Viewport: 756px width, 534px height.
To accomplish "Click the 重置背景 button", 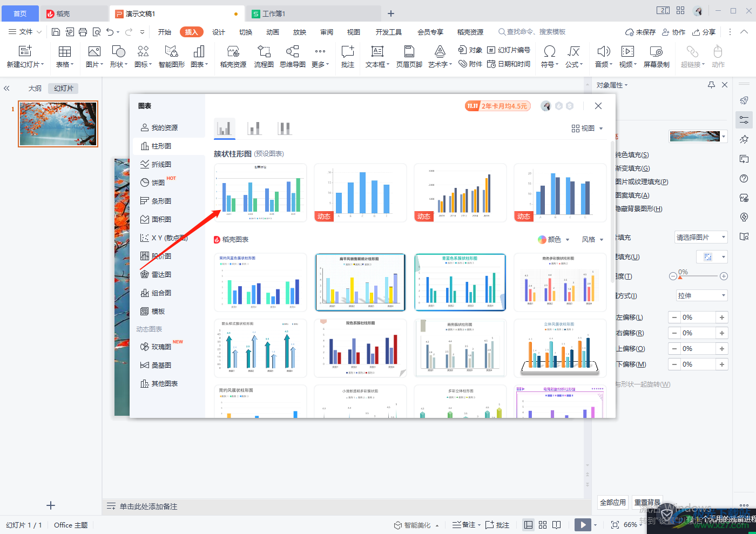I will 647,502.
